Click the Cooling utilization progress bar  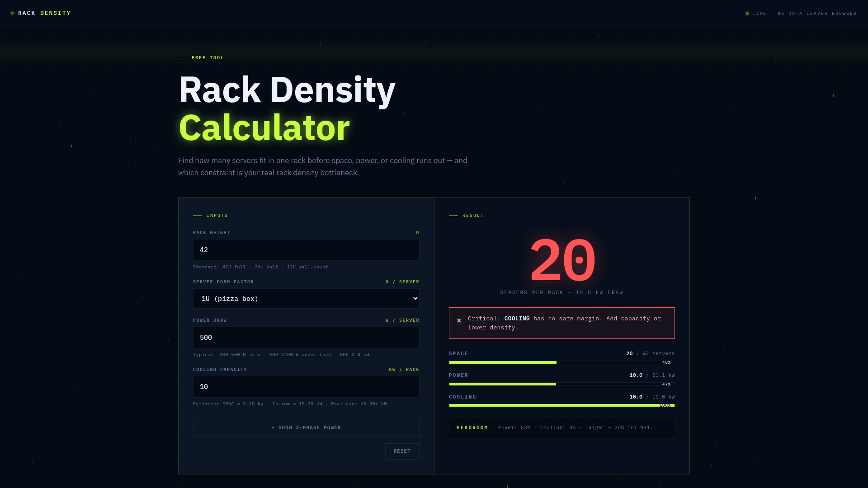click(561, 405)
